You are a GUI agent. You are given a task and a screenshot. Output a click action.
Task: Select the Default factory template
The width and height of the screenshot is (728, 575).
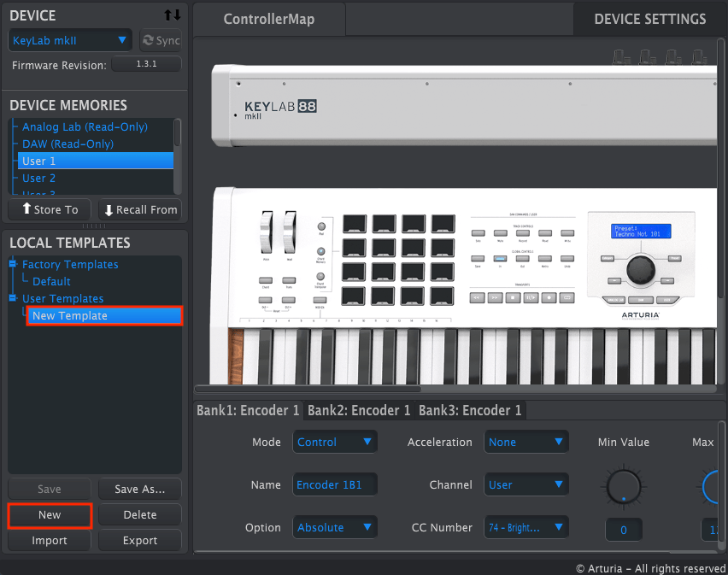[x=50, y=281]
